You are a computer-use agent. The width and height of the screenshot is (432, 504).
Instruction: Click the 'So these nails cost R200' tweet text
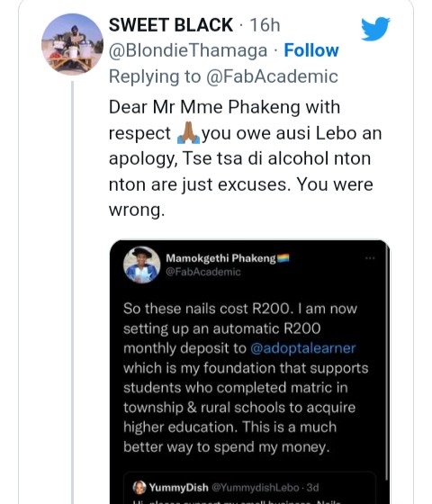point(246,378)
